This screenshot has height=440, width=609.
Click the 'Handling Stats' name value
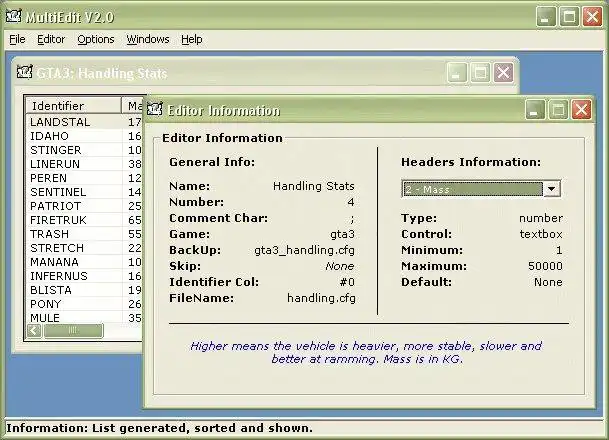(313, 186)
